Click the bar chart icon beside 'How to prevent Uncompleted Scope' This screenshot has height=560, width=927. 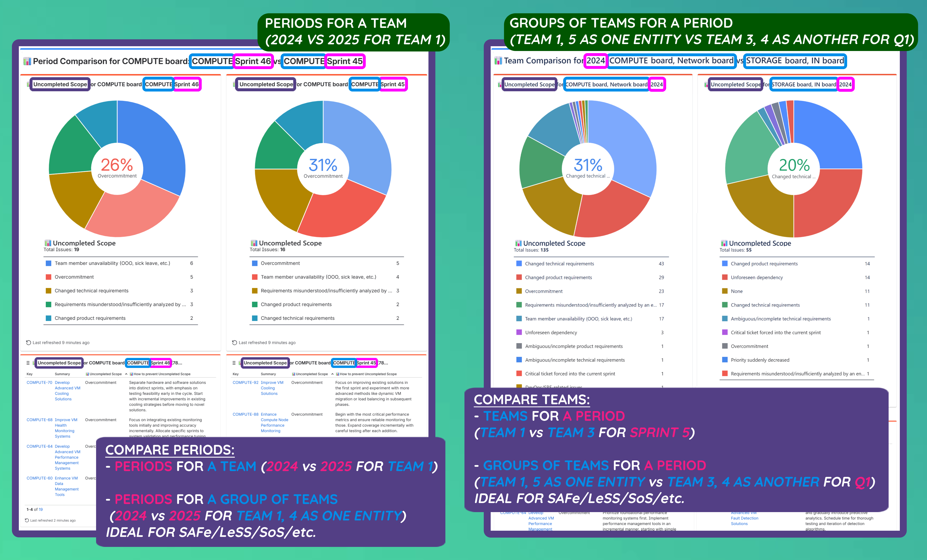(x=131, y=374)
